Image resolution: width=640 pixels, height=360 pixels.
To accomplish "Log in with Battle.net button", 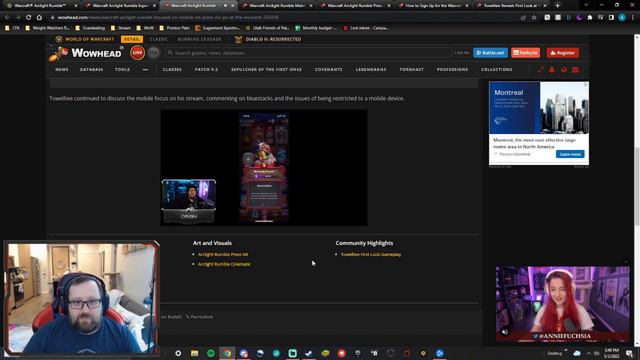I will point(490,53).
